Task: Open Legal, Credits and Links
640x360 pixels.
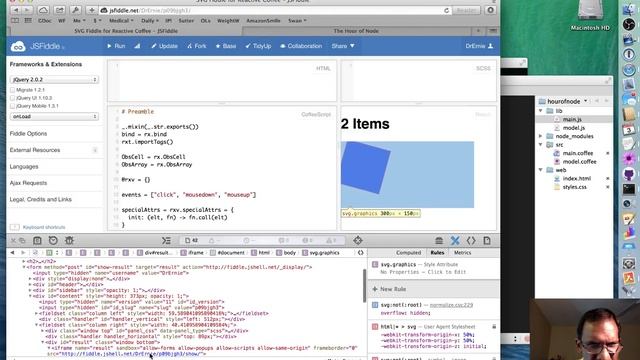Action: [40, 199]
